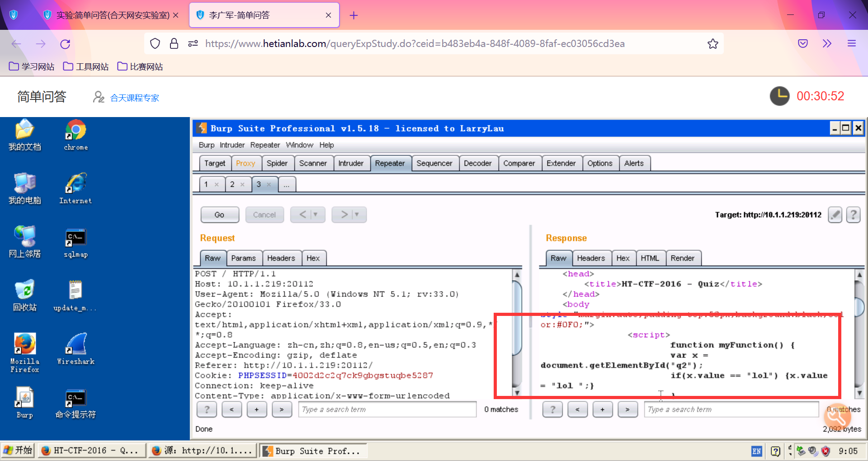Screen dimensions: 868x461
Task: Show request Hex view
Action: pyautogui.click(x=313, y=259)
